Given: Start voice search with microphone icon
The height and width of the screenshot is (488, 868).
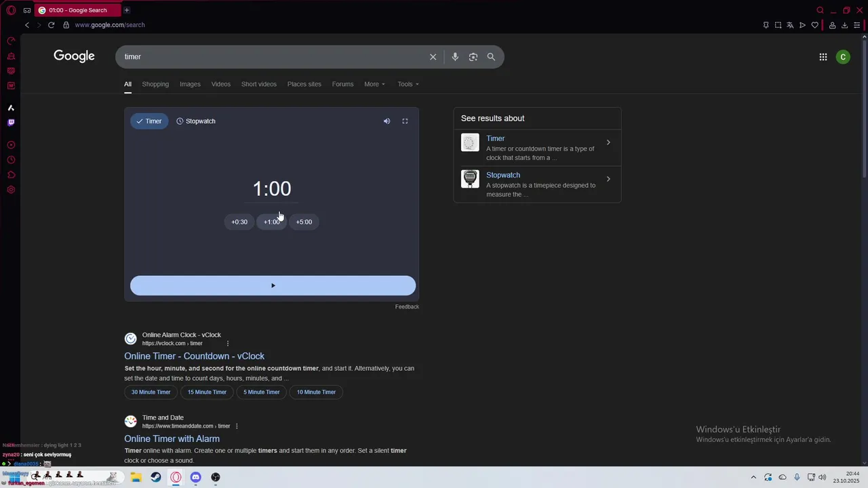Looking at the screenshot, I should click(x=455, y=57).
